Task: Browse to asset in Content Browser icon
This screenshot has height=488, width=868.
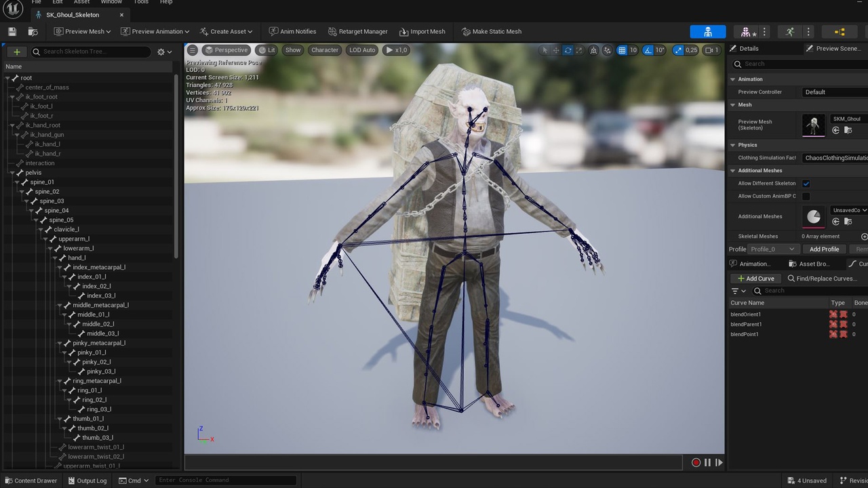Action: click(x=33, y=31)
